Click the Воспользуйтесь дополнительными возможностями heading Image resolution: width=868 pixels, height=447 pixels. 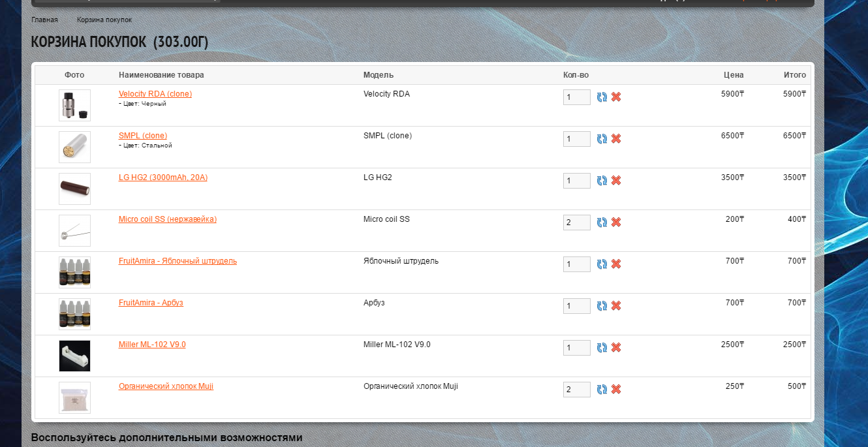[x=166, y=437]
